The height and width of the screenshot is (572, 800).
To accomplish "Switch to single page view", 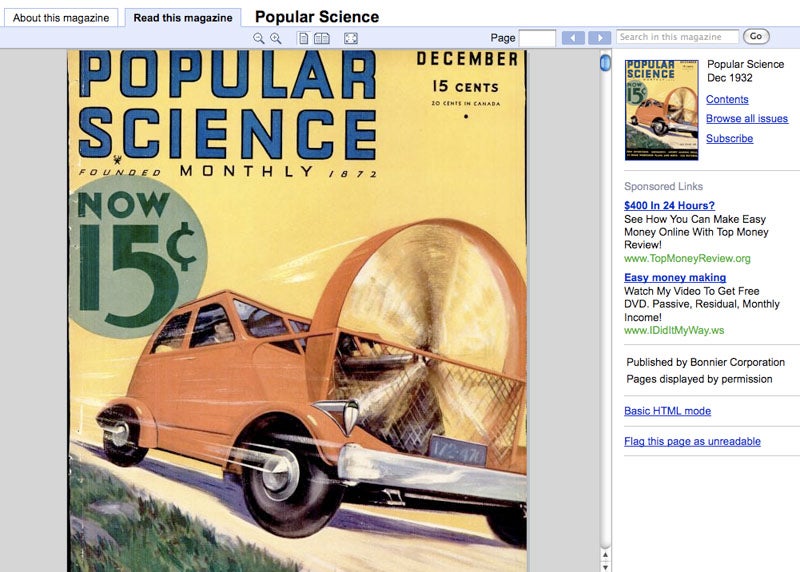I will (303, 38).
